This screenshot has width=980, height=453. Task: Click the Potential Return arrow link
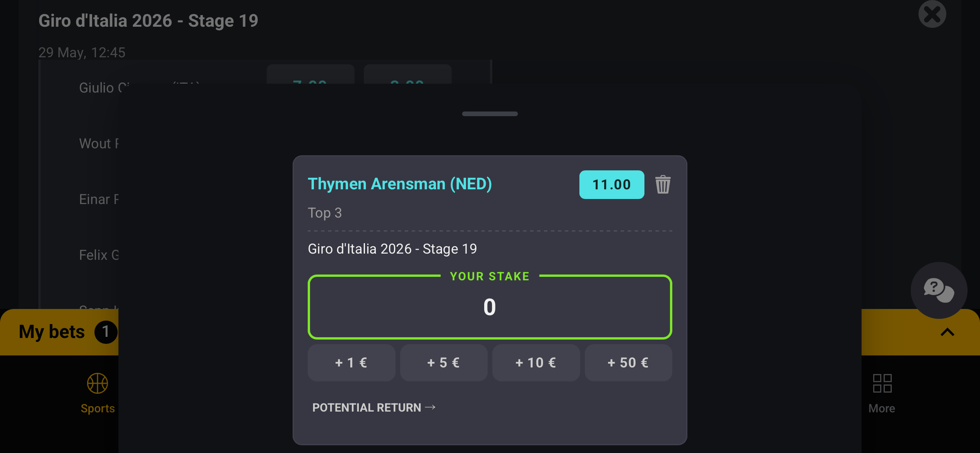(x=374, y=407)
